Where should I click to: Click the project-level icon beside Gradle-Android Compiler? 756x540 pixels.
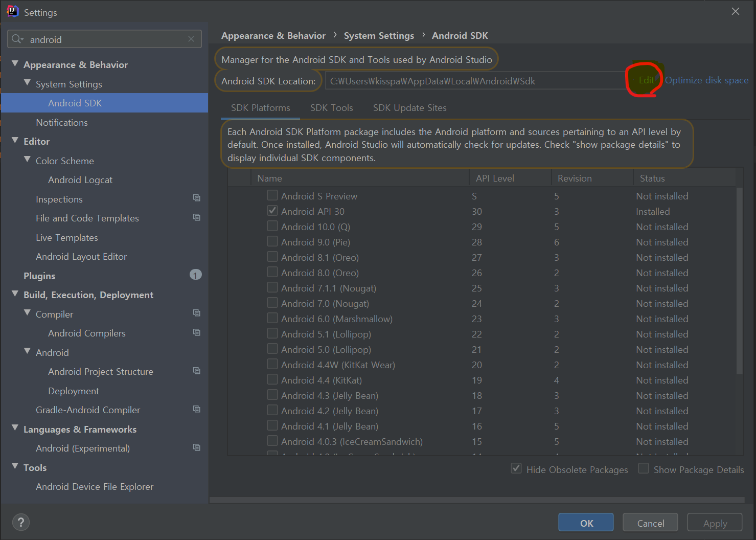(196, 409)
